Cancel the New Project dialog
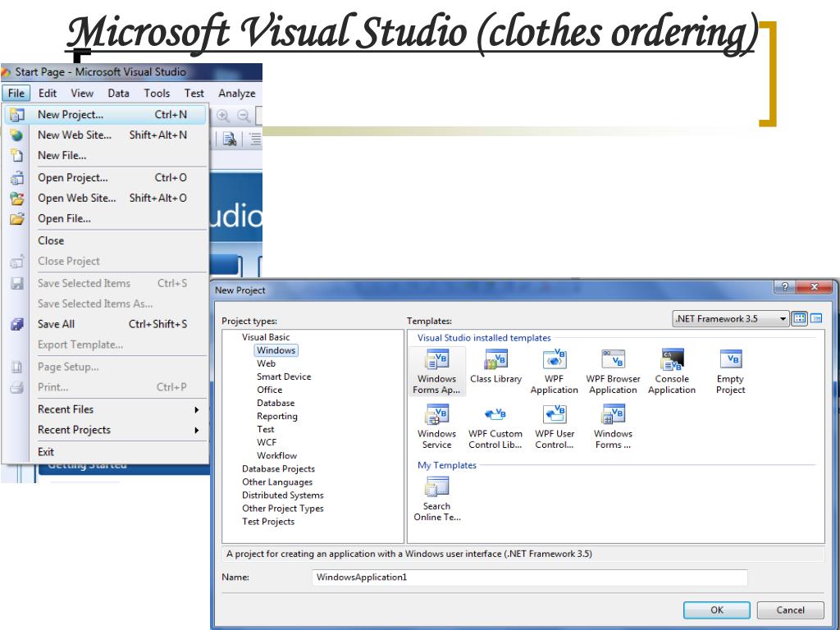 pyautogui.click(x=790, y=609)
